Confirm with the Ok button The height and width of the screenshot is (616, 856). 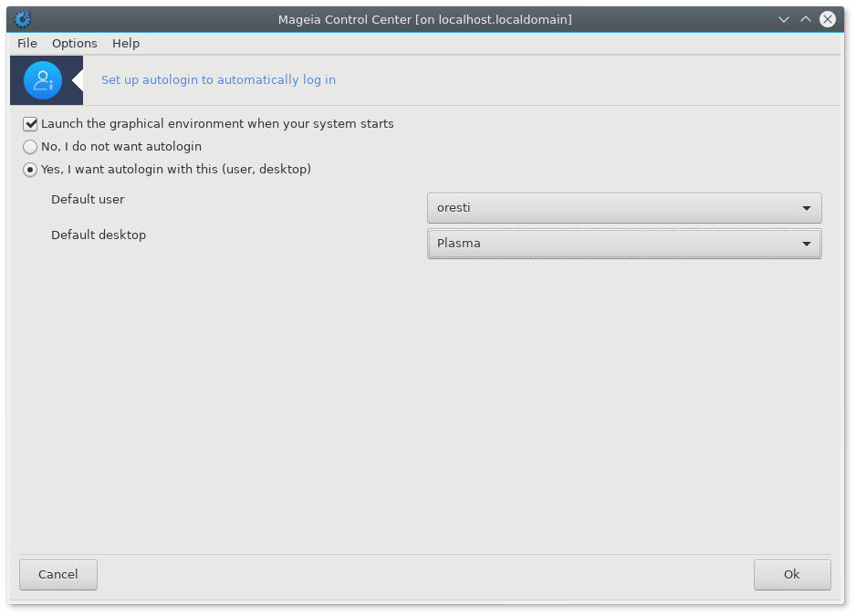[792, 575]
